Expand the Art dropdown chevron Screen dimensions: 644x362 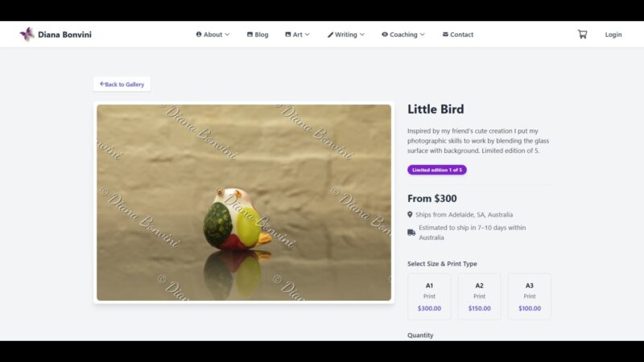pyautogui.click(x=308, y=35)
